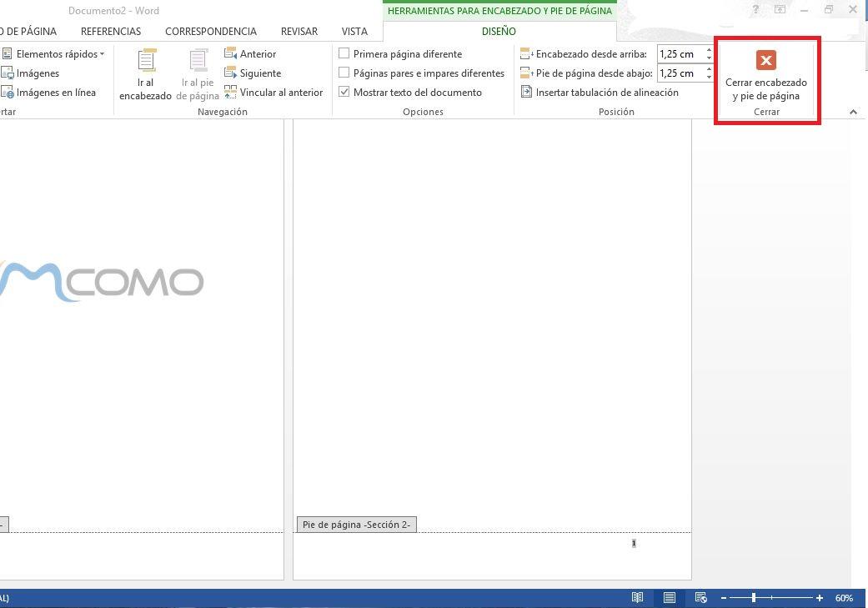
Task: Select print layout view icon
Action: 669,598
